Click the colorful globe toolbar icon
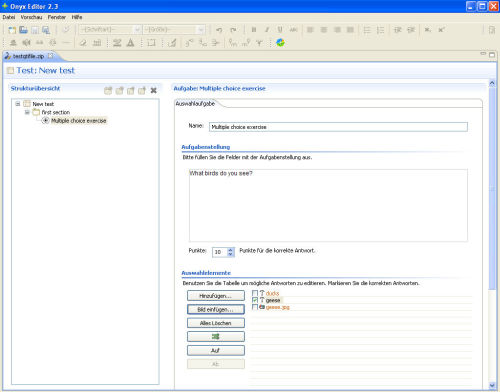The width and height of the screenshot is (500, 392). click(280, 43)
